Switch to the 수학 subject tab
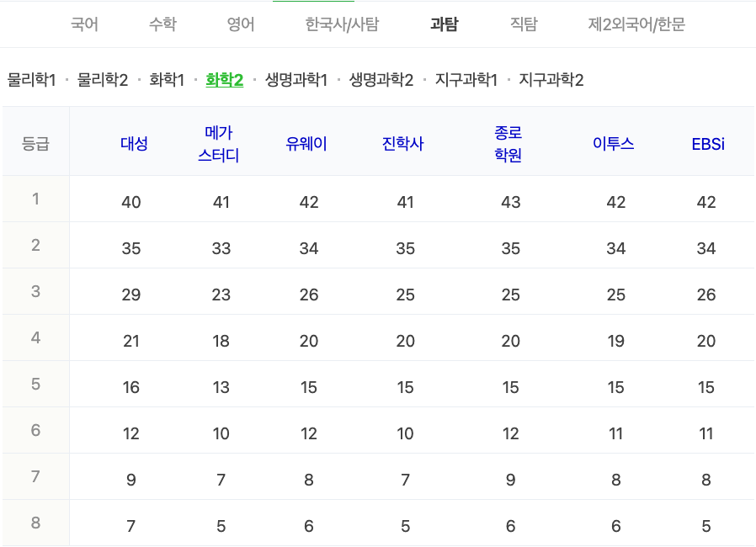 160,24
